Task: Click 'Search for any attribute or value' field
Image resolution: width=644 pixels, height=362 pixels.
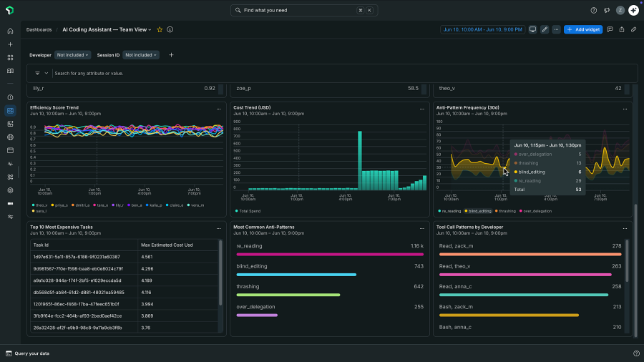Action: 344,74
